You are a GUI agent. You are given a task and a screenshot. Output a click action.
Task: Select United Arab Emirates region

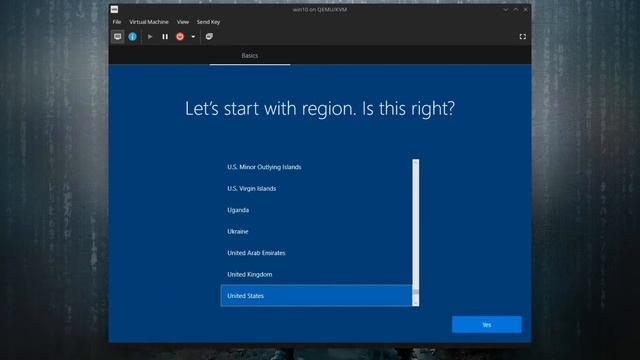316,253
